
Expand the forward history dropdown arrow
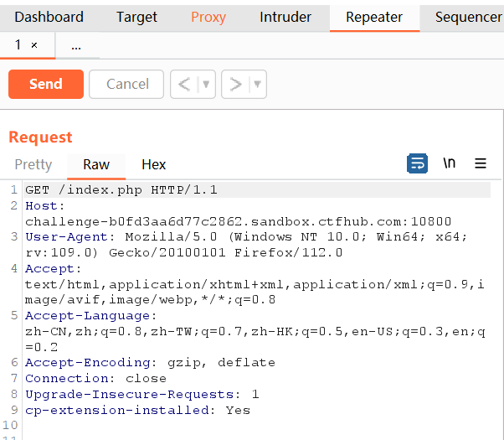[x=257, y=84]
